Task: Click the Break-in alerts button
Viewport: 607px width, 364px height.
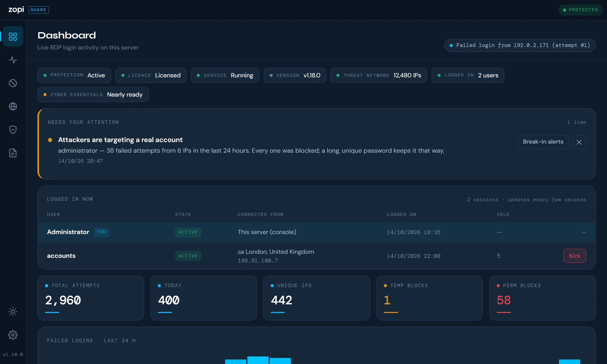Action: (543, 142)
